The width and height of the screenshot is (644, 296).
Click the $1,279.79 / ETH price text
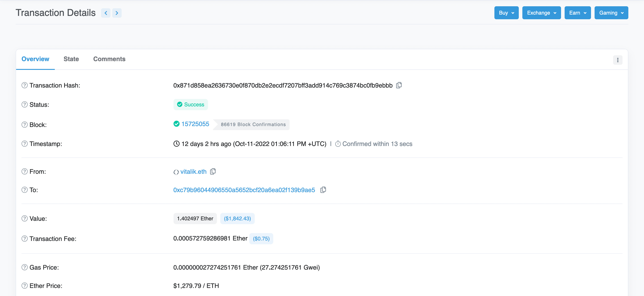point(196,285)
